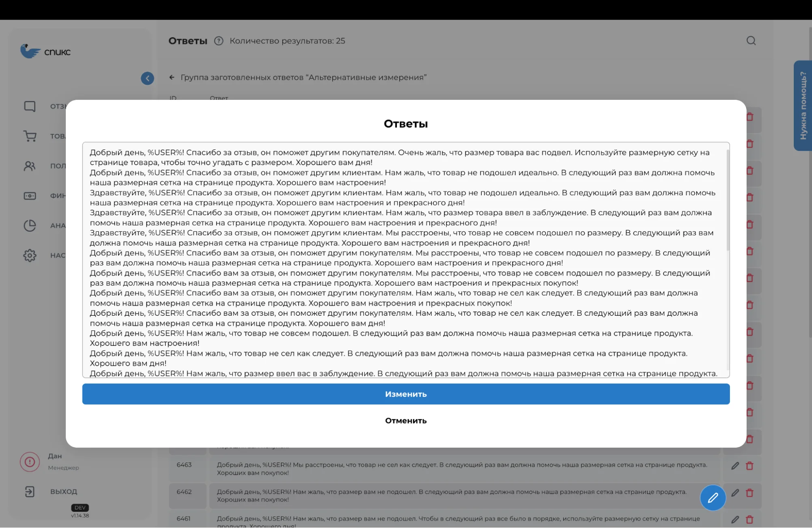Edit answer 6463 with pencil icon

[735, 466]
